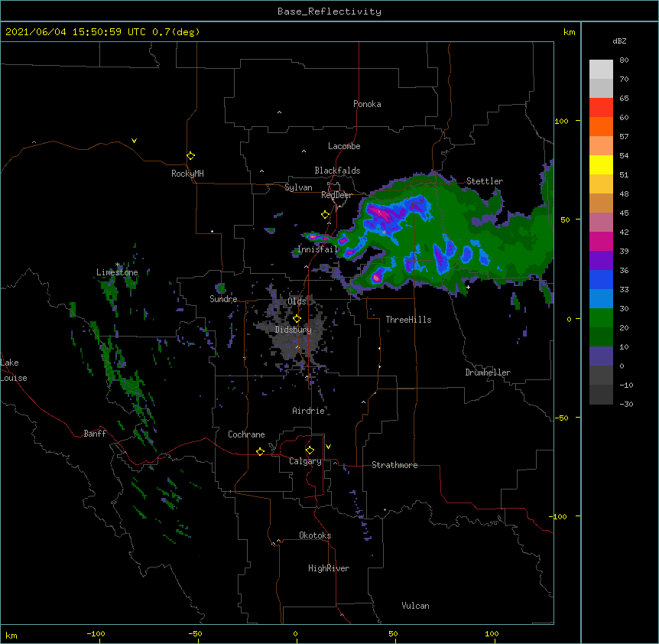Click the Okotoks city label
The width and height of the screenshot is (659, 644).
coord(315,535)
